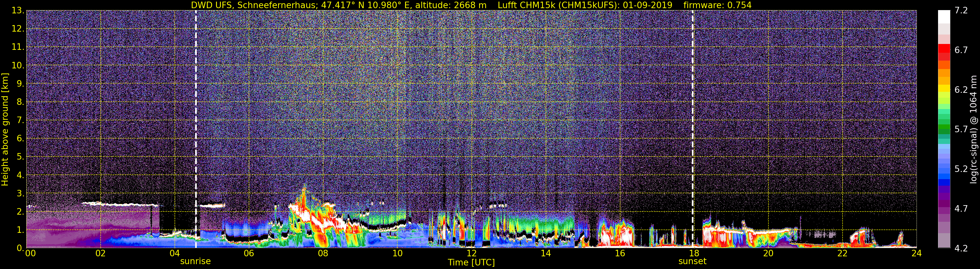Click the 'Height above ground [km]' axis label
The image size is (980, 269).
pos(5,129)
